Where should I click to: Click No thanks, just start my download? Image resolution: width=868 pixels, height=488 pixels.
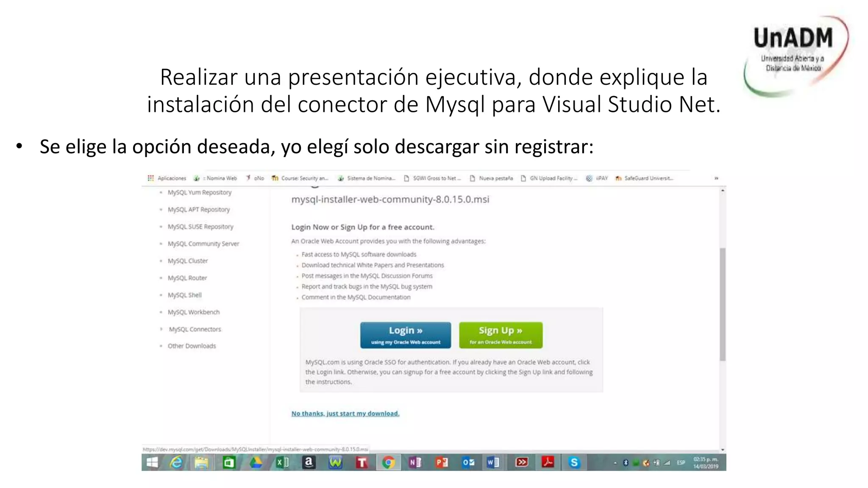click(x=345, y=413)
